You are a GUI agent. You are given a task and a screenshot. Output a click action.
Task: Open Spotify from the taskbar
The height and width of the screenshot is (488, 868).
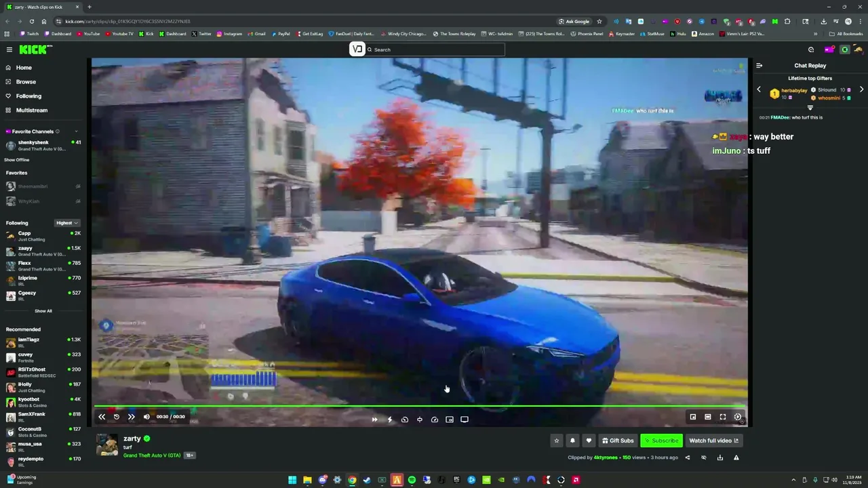412,480
